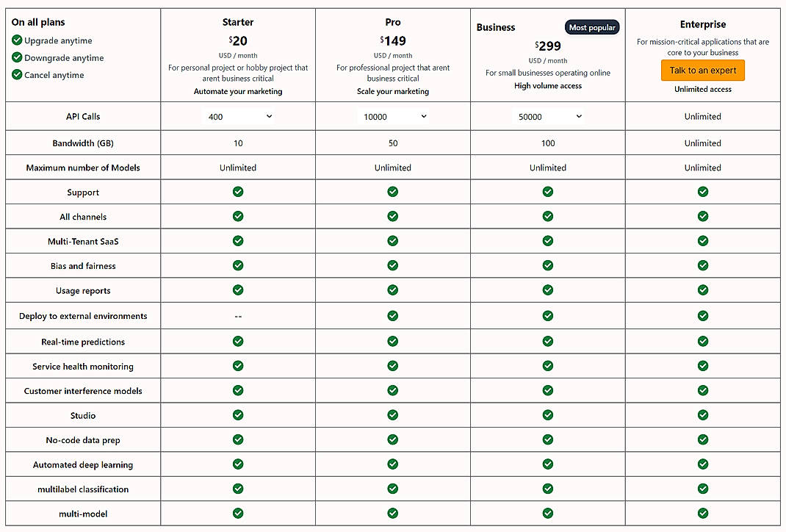Click the Deploy to external environments Pro checkmark
Screen dimensions: 786x532
(393, 317)
